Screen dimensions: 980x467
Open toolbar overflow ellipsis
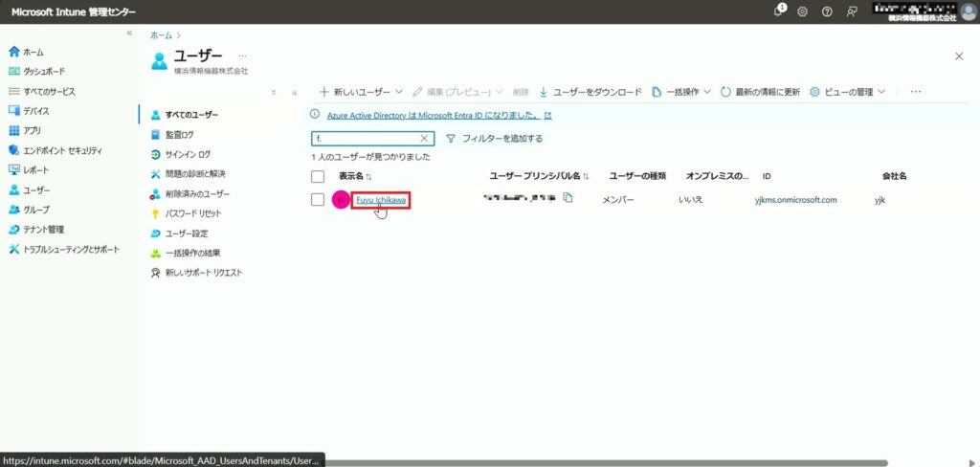pos(916,92)
